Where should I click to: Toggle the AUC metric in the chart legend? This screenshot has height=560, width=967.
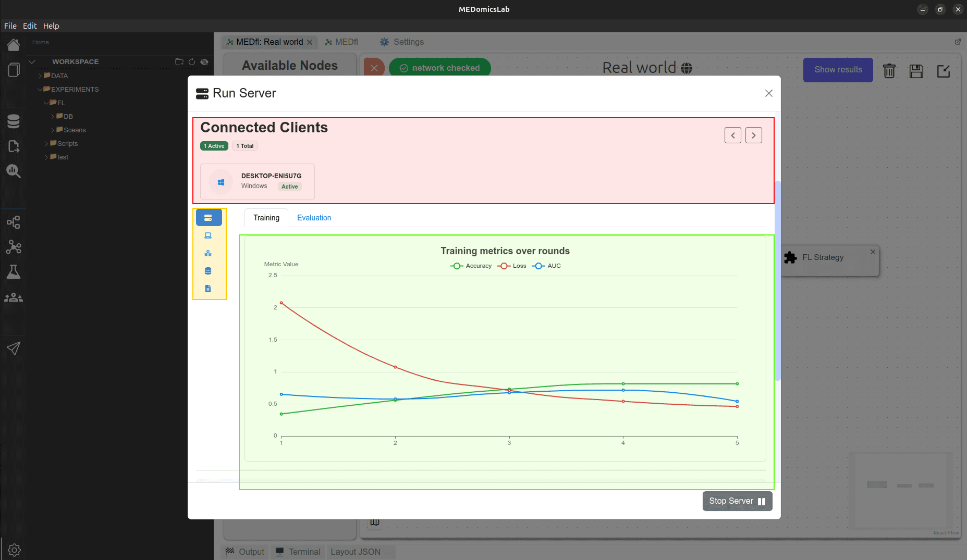[x=546, y=266]
